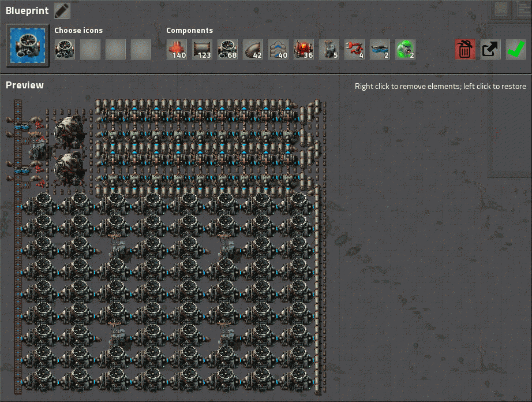The width and height of the screenshot is (532, 402).
Task: Select the third empty blueprint icon slot
Action: coord(115,49)
